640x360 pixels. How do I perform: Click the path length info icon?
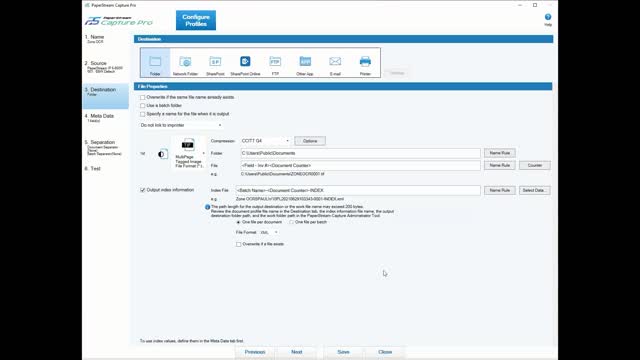[x=207, y=207]
